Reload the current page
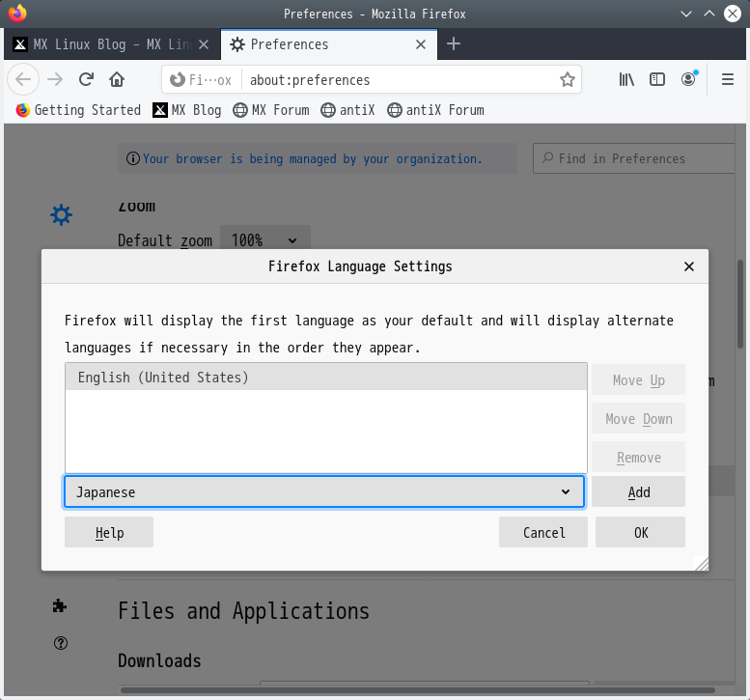The height and width of the screenshot is (700, 750). point(86,79)
